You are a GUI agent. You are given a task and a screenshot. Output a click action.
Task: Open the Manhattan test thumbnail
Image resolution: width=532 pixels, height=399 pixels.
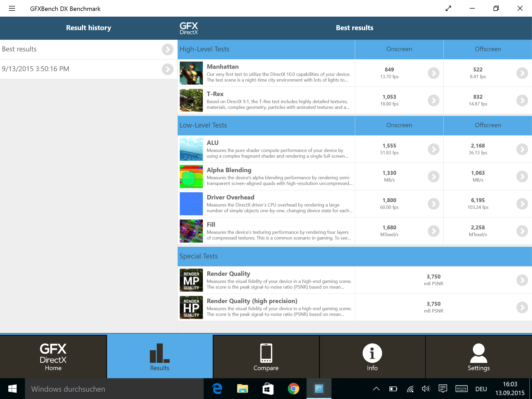click(191, 73)
